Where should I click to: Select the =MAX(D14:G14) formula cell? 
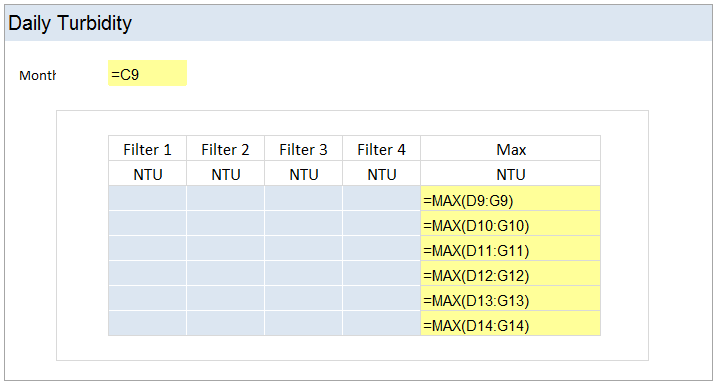click(x=511, y=323)
